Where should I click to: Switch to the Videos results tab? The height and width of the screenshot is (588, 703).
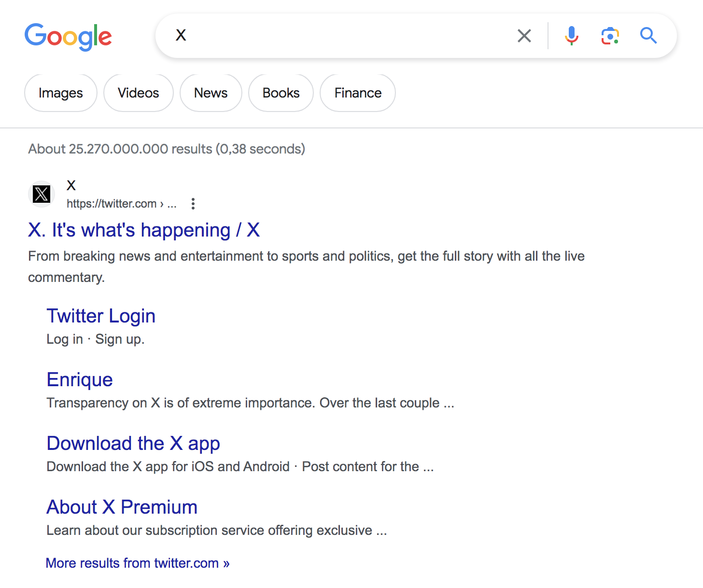[x=138, y=93]
